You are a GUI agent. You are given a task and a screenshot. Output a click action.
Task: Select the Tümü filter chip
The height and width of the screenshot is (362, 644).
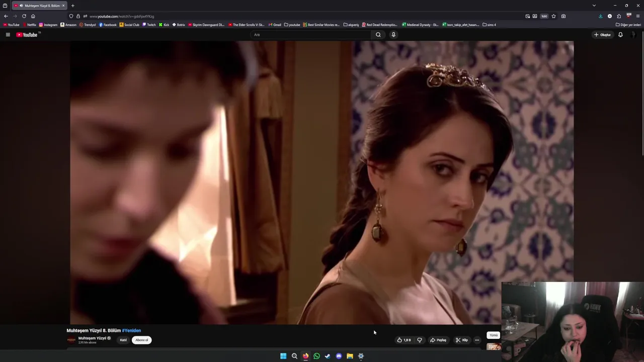tap(494, 335)
